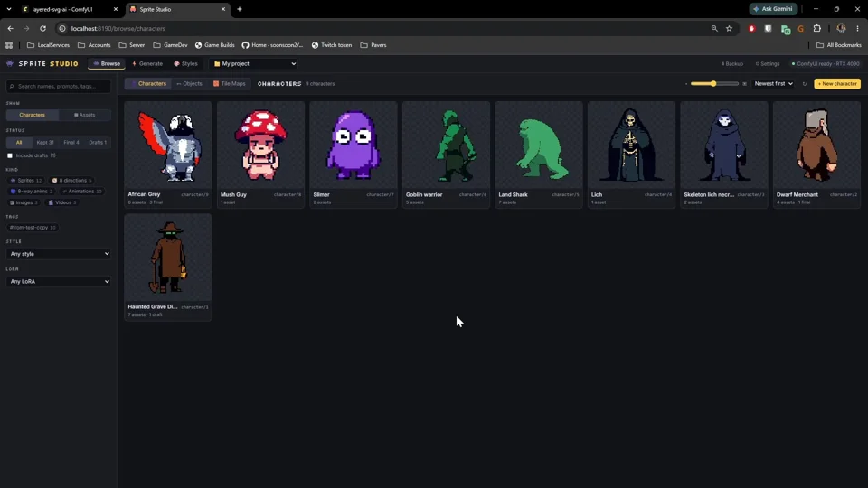
Task: Click the magnifier icon in the search field
Action: pos(12,87)
